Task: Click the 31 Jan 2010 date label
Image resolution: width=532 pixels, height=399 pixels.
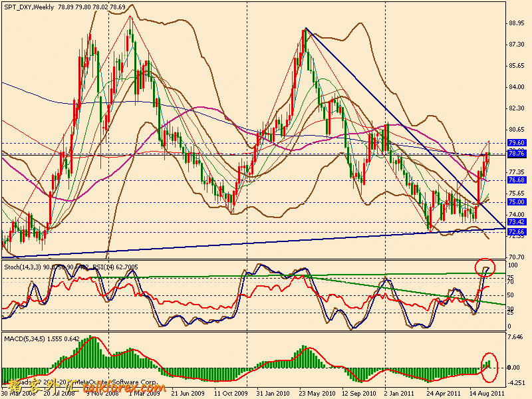Action: 273,393
